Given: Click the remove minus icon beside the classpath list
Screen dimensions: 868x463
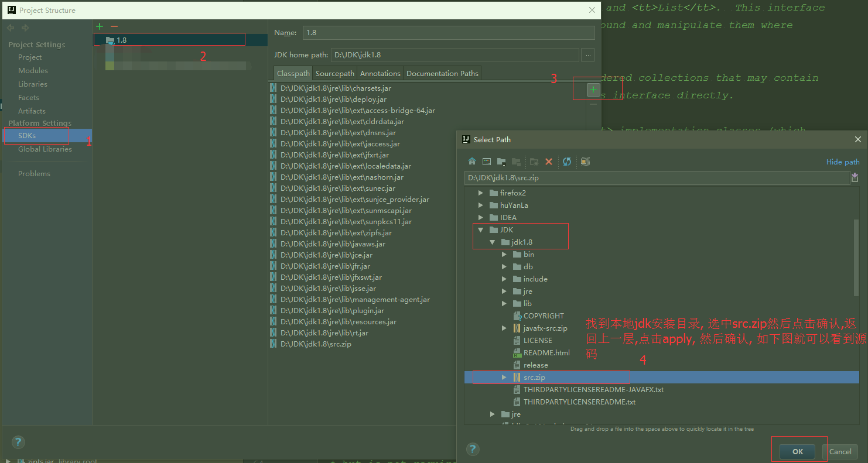Looking at the screenshot, I should tap(593, 104).
